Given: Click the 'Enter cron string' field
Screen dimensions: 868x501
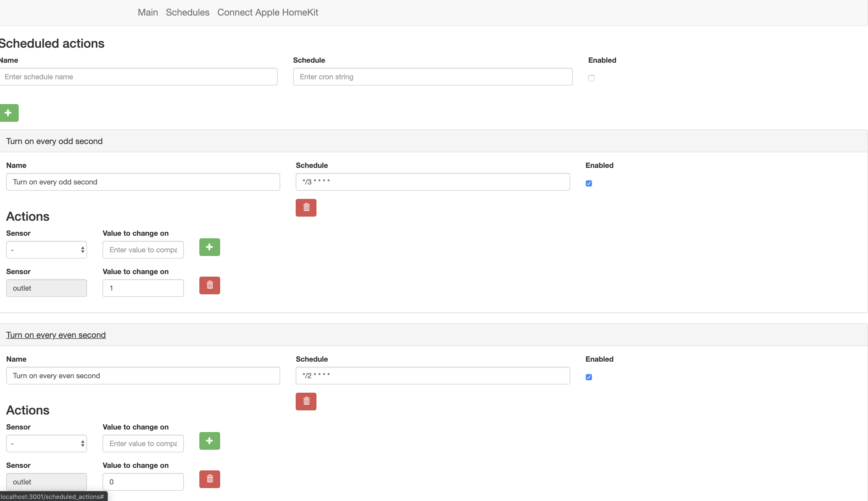Looking at the screenshot, I should (432, 77).
